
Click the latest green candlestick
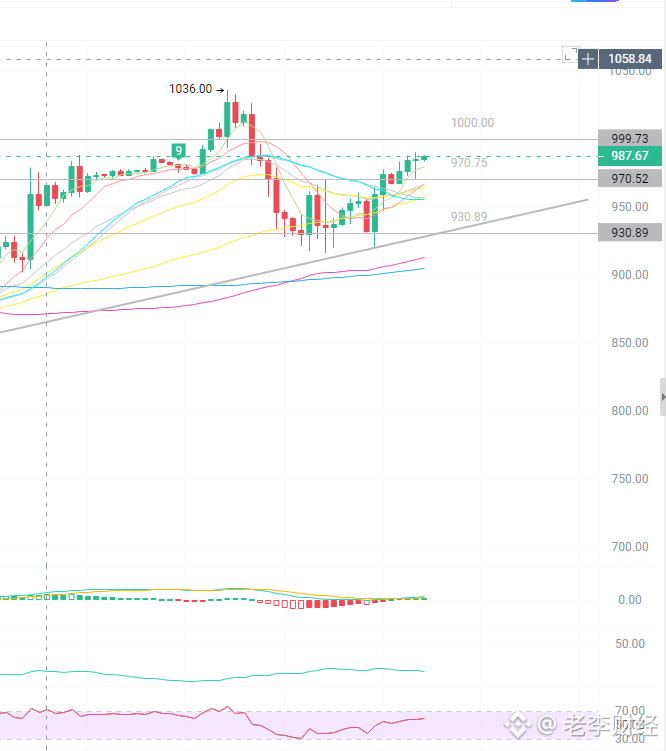point(424,158)
